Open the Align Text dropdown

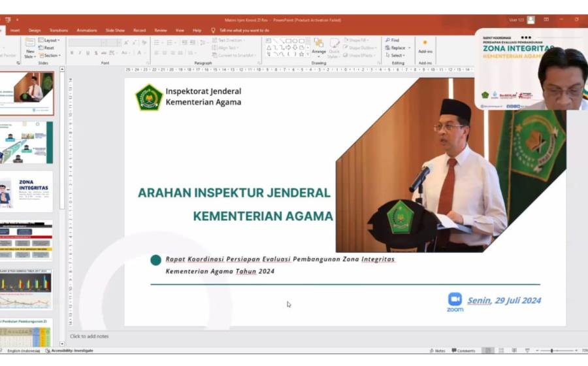coord(225,48)
